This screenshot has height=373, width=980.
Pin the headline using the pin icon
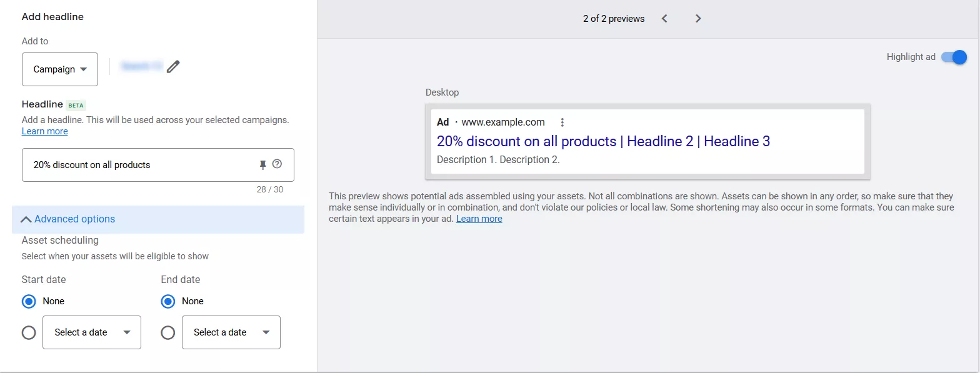click(x=263, y=165)
